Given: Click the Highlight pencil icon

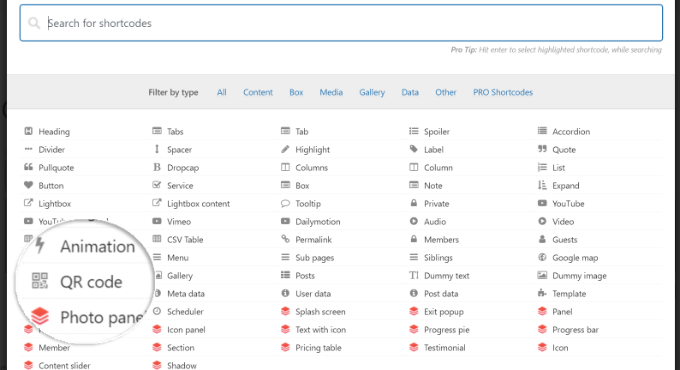Looking at the screenshot, I should click(285, 149).
